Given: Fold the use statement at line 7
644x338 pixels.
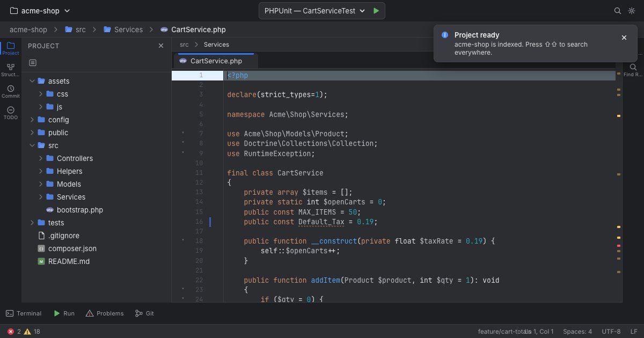Looking at the screenshot, I should (183, 133).
